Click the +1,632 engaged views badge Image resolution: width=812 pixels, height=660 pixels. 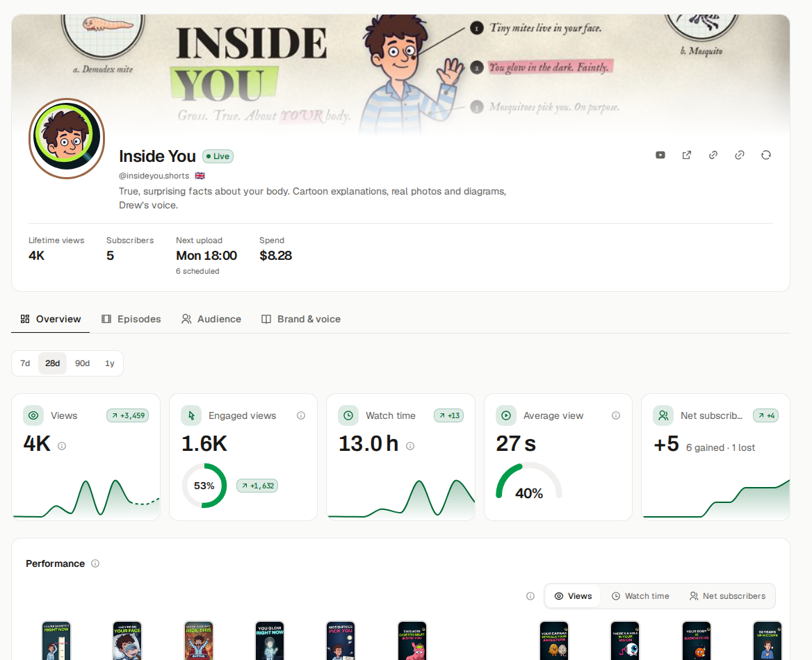257,486
